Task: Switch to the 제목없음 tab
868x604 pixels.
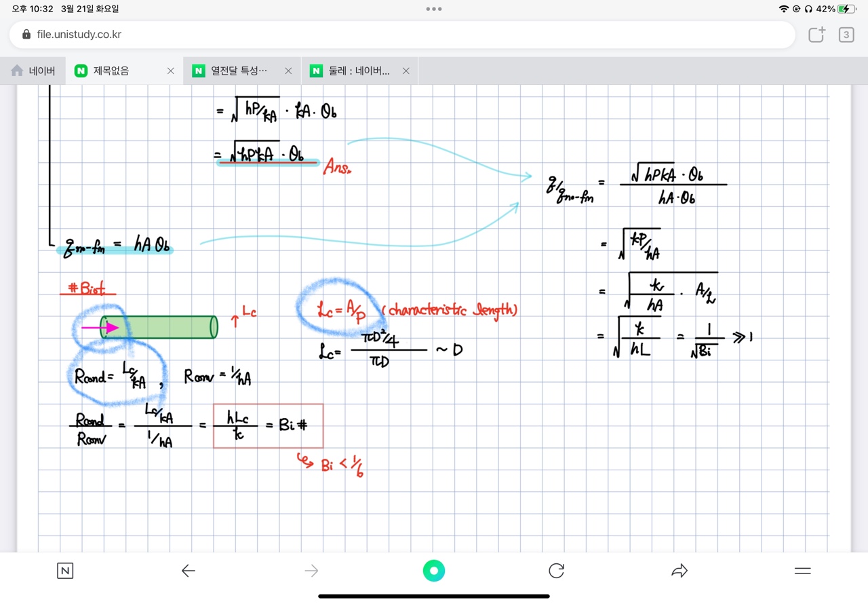Action: pyautogui.click(x=115, y=71)
